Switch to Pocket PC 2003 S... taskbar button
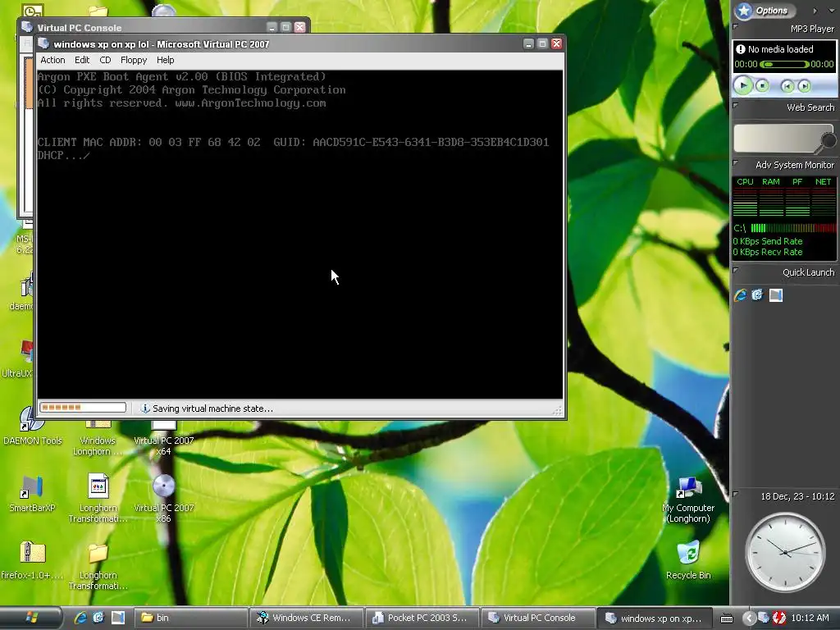The height and width of the screenshot is (630, 840). click(x=422, y=618)
